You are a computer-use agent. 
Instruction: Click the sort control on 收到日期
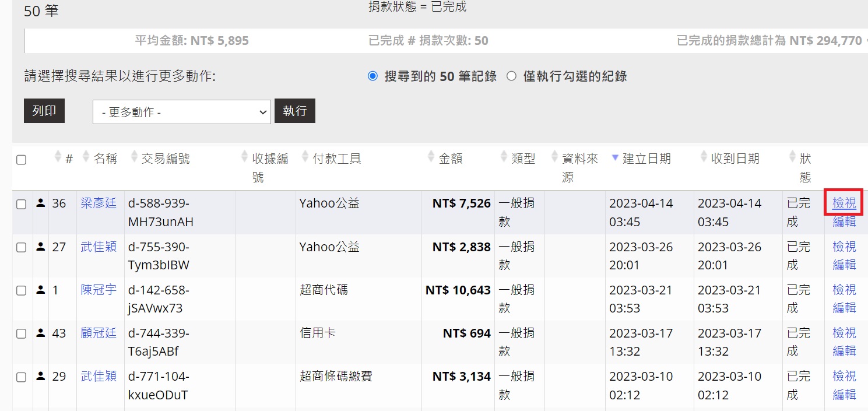[x=703, y=157]
